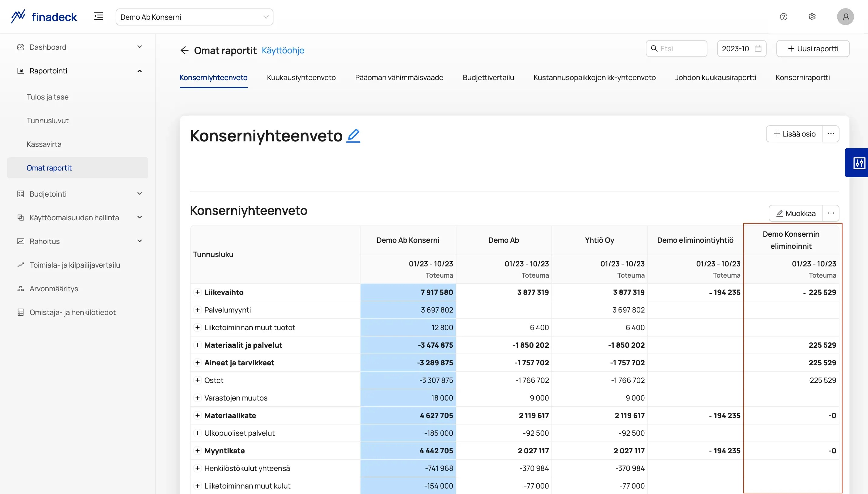Click the calendar icon in date field
This screenshot has height=494, width=868.
pos(758,49)
